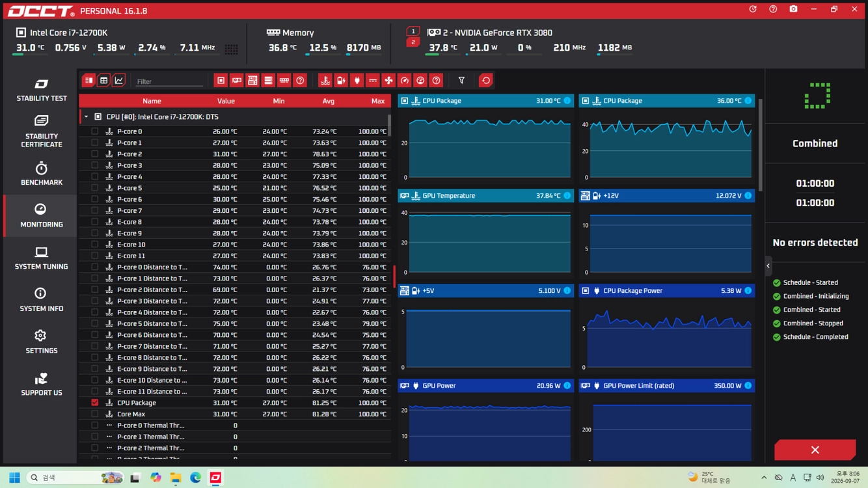The width and height of the screenshot is (868, 488).
Task: Toggle the fan sensor filter icon
Action: tap(388, 81)
